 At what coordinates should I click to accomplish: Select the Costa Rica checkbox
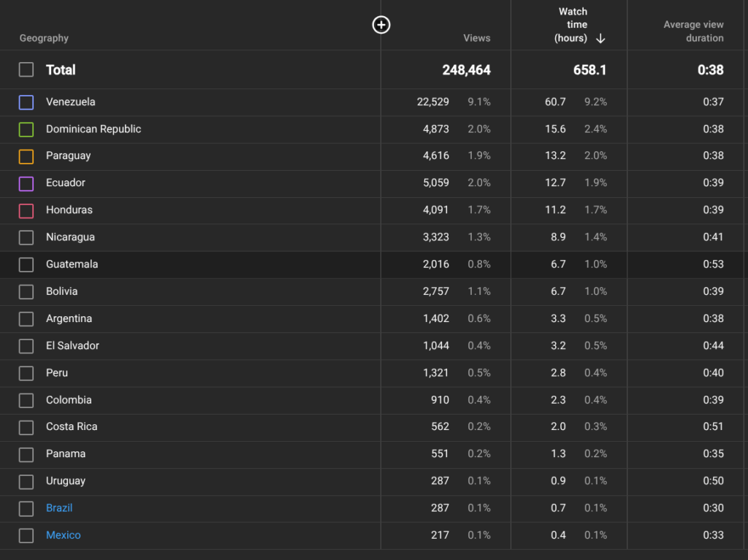click(26, 427)
